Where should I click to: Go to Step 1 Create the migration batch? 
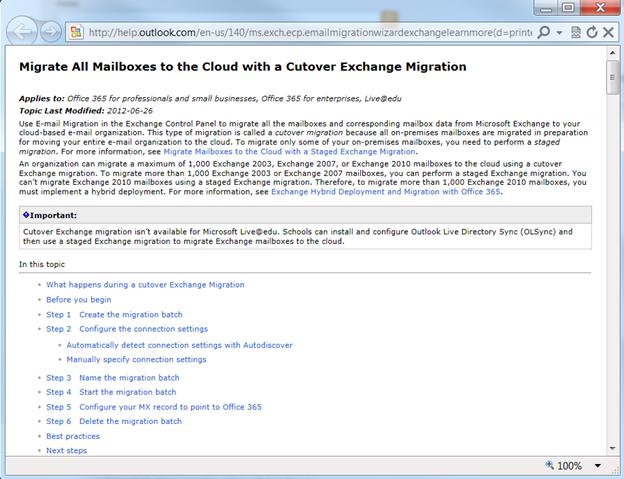click(x=114, y=315)
